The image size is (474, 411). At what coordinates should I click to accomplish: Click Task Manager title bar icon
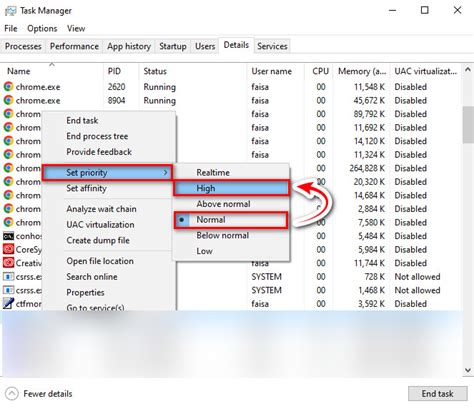[x=10, y=11]
